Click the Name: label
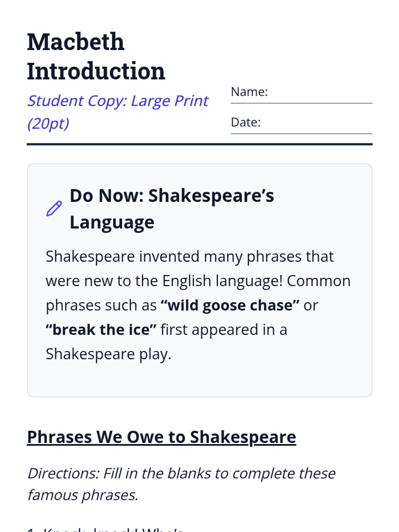The height and width of the screenshot is (532, 399). (249, 92)
